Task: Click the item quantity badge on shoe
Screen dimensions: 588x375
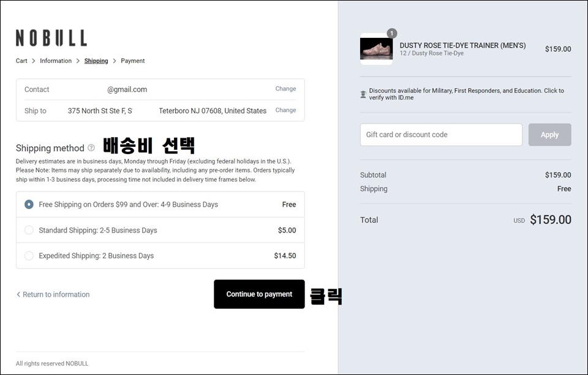Action: [x=391, y=34]
